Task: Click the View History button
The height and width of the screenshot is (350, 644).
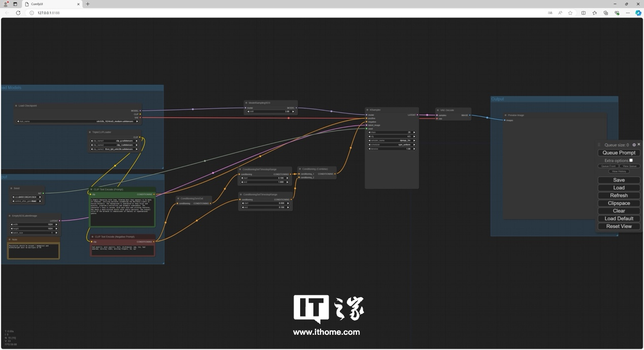Action: (619, 171)
